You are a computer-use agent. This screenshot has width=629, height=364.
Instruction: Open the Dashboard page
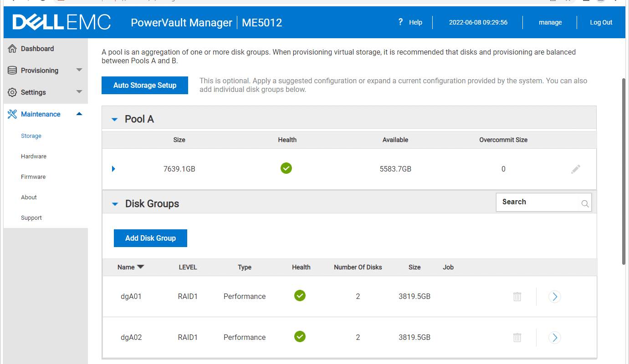(x=37, y=49)
